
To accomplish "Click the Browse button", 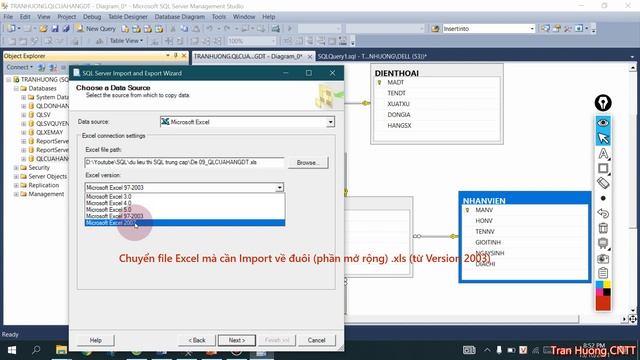I will point(308,162).
